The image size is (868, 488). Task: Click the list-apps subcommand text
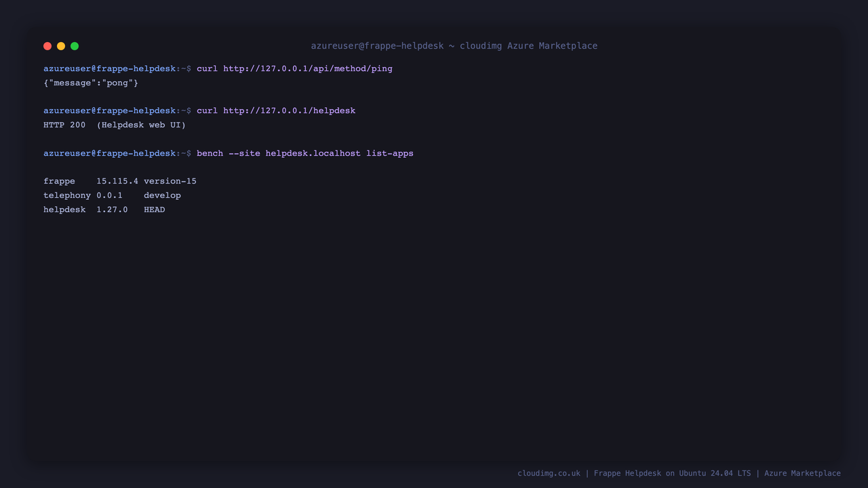(x=390, y=153)
